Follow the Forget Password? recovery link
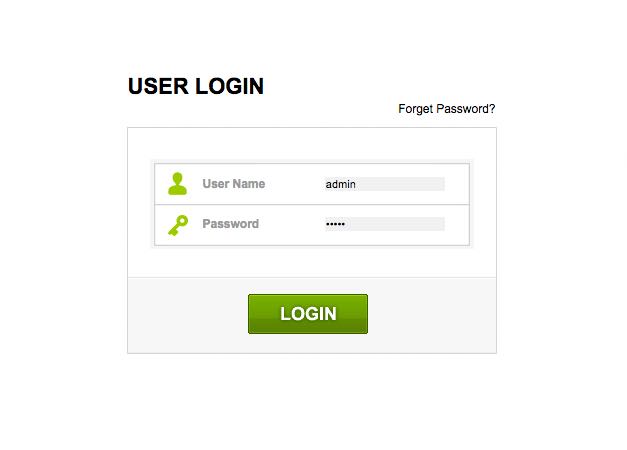Image resolution: width=627 pixels, height=450 pixels. point(447,109)
